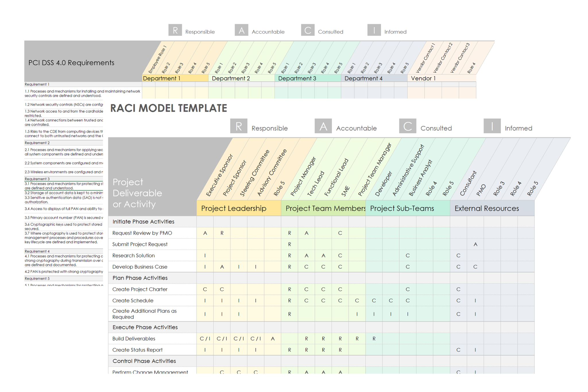Select the A cell in Submit Project Request row
Viewport: 588px width, 392px height.
coord(475,244)
